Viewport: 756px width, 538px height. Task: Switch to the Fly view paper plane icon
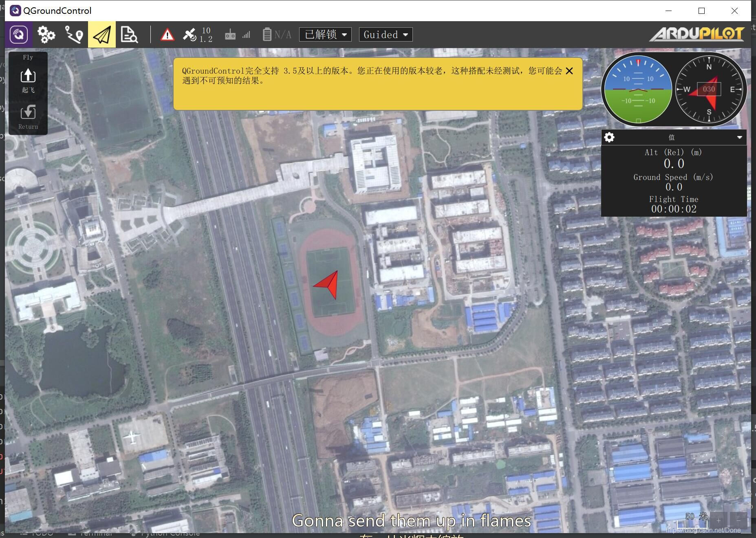click(102, 35)
